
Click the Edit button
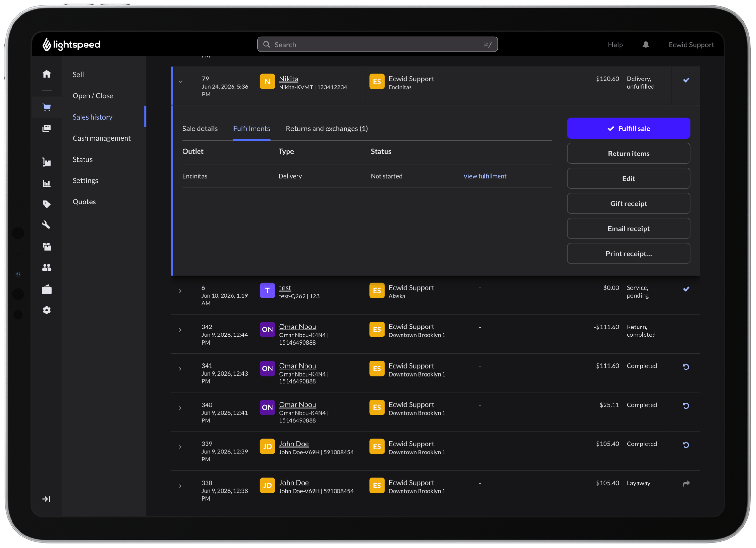tap(628, 179)
